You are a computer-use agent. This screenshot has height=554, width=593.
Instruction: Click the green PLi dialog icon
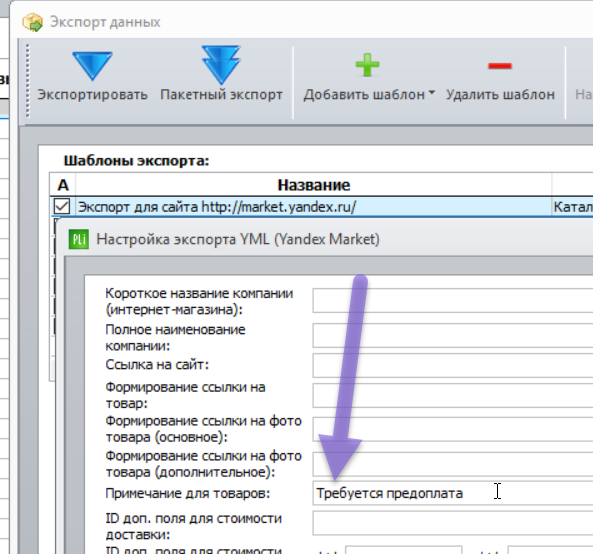point(79,239)
